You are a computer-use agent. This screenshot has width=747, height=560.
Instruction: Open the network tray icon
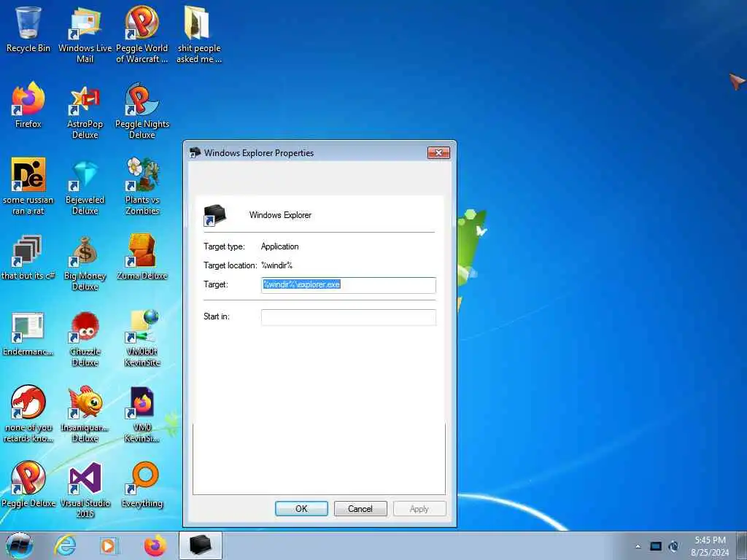656,546
